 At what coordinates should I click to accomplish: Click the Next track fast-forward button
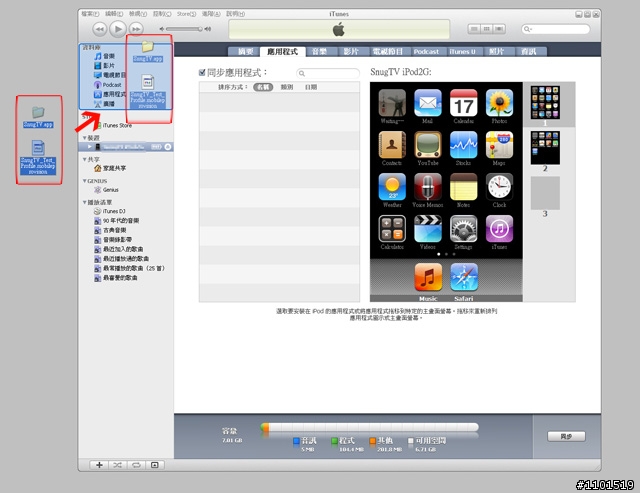[136, 29]
